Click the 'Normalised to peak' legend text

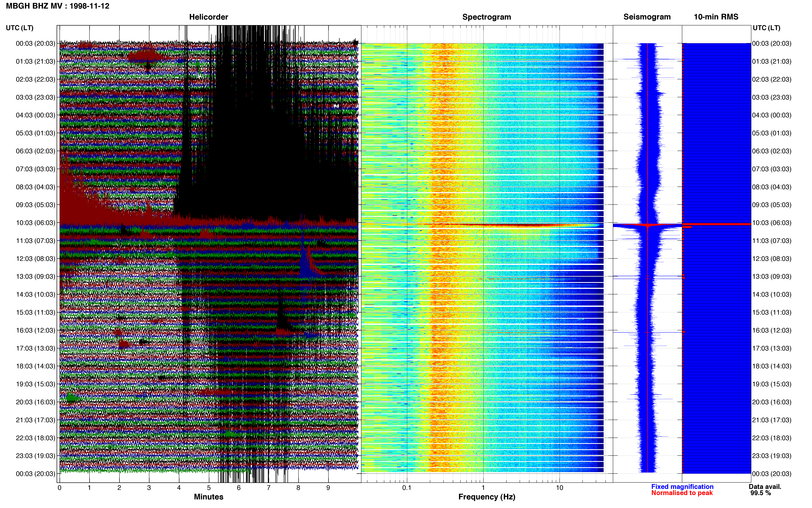[x=682, y=493]
